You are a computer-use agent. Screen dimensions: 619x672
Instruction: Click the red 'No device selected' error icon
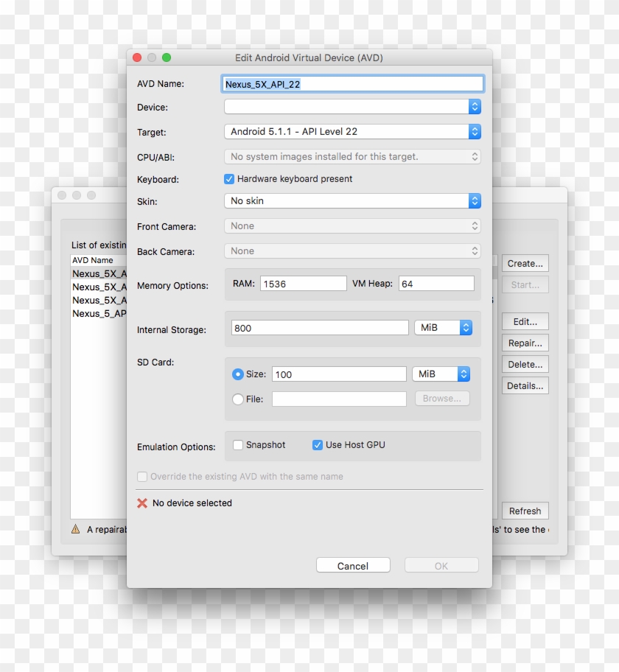pos(143,503)
